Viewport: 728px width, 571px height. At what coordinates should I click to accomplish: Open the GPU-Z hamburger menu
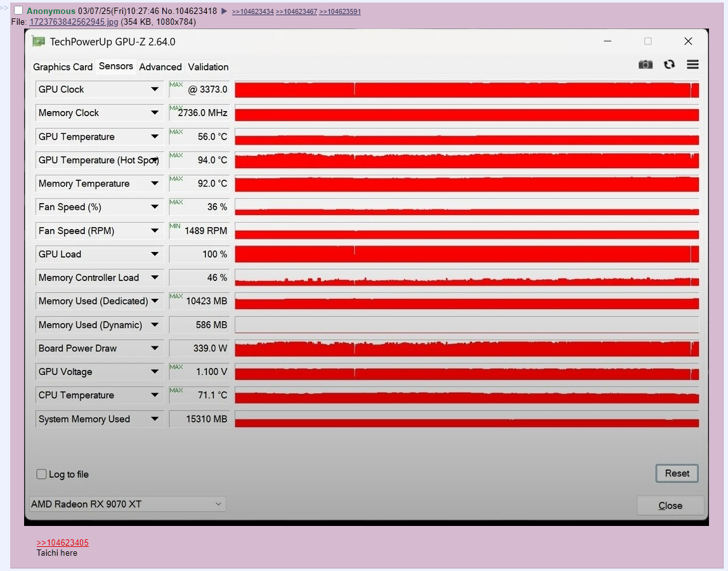pos(692,65)
